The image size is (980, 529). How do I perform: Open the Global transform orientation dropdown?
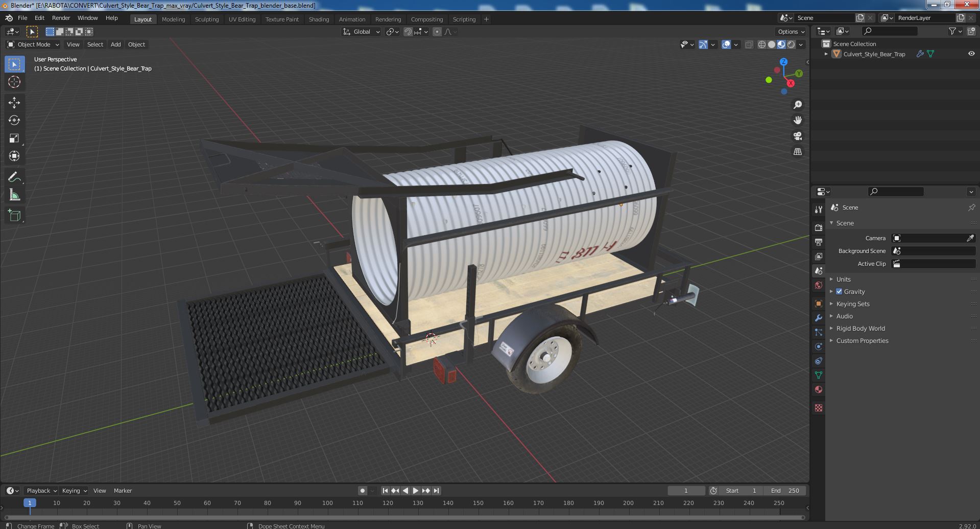362,32
